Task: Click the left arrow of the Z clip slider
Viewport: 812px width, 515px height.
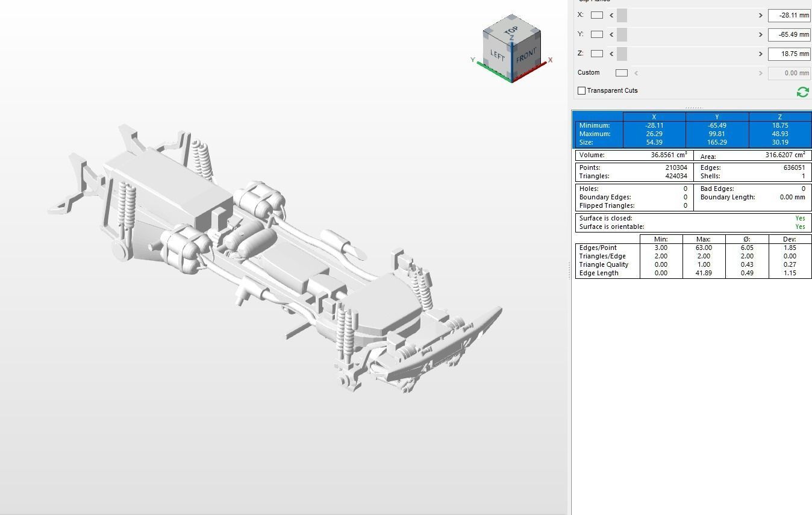Action: click(x=611, y=54)
